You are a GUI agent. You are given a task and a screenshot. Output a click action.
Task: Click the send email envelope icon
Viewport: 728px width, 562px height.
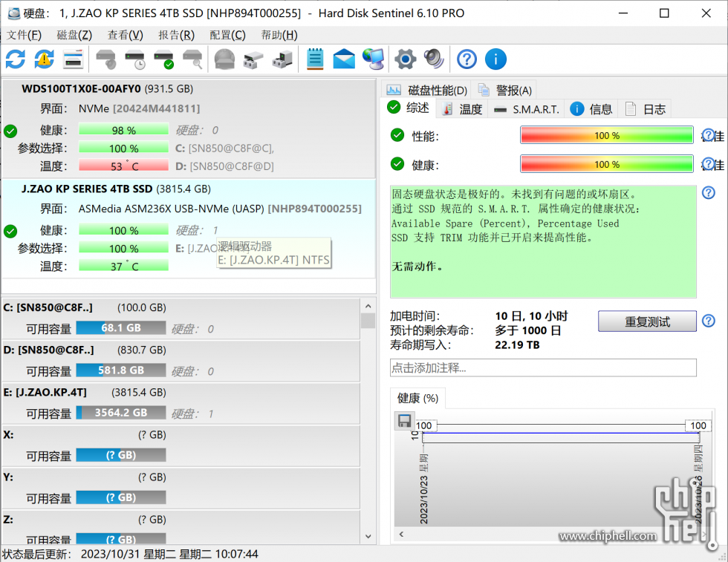click(344, 59)
